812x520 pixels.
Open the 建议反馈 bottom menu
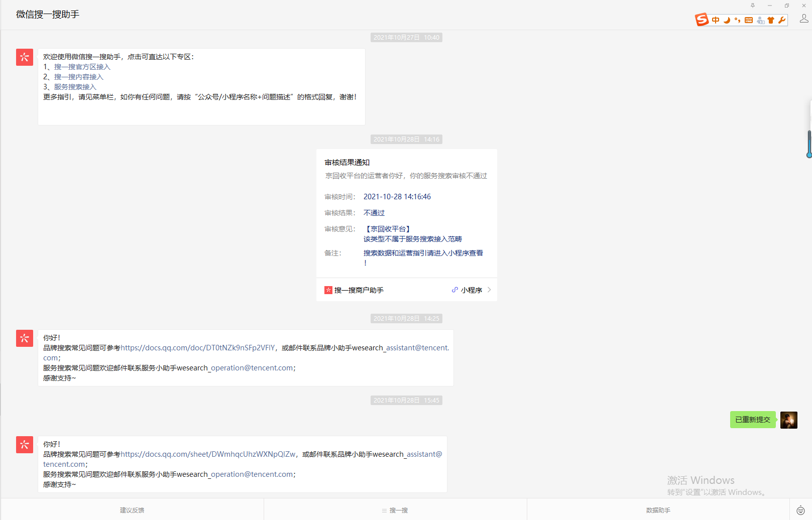[132, 510]
